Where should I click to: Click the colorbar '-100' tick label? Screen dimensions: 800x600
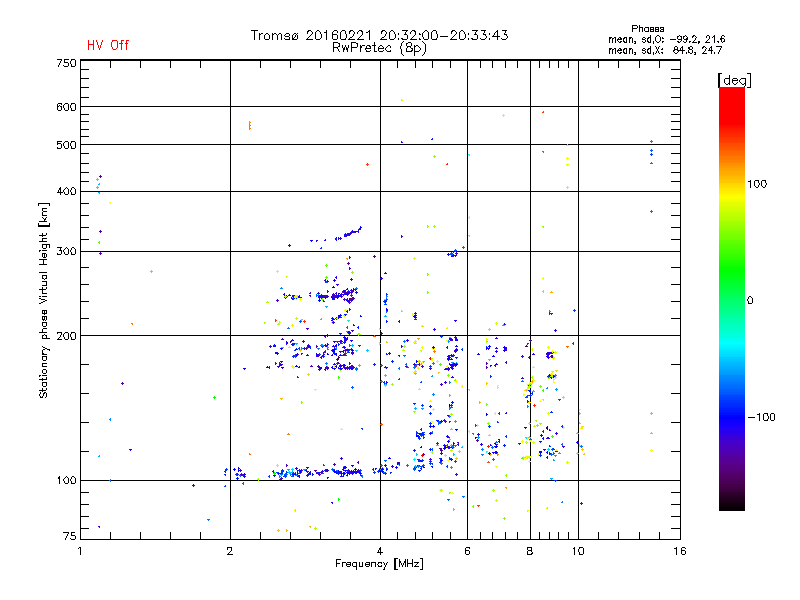click(761, 417)
